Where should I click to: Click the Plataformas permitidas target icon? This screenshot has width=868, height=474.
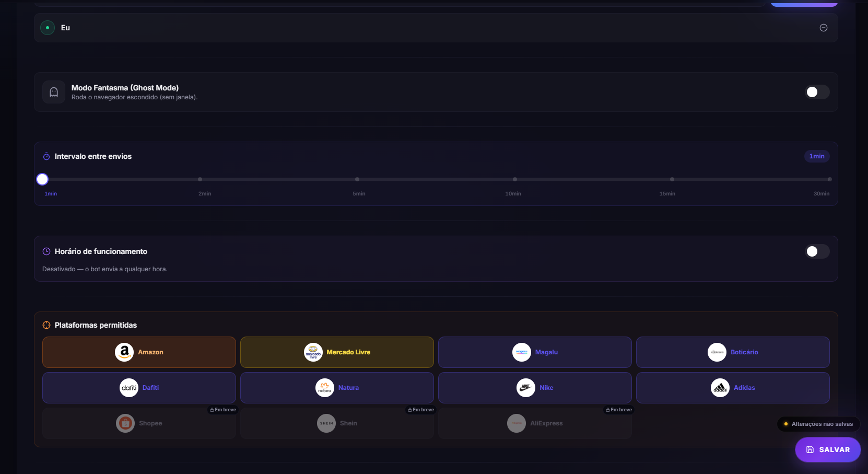coord(46,325)
